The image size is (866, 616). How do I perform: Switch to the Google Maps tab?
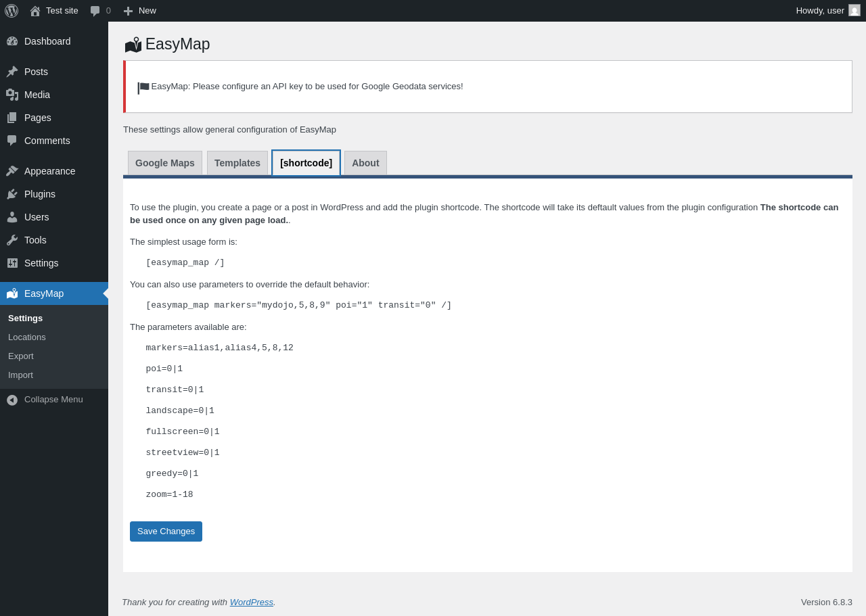click(x=165, y=163)
